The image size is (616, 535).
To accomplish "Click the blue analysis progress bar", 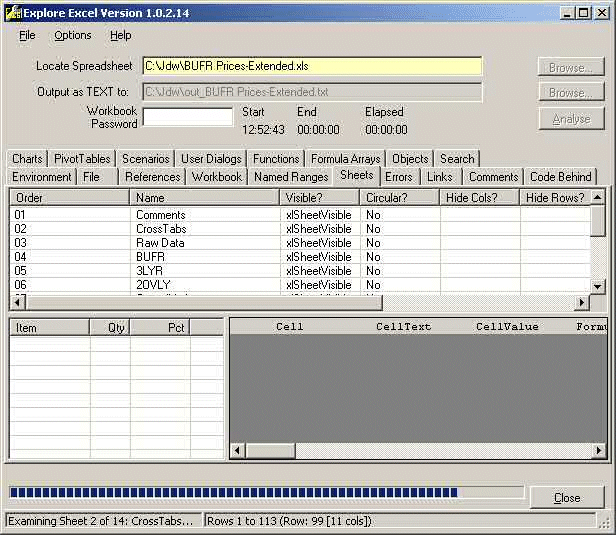I will [267, 493].
